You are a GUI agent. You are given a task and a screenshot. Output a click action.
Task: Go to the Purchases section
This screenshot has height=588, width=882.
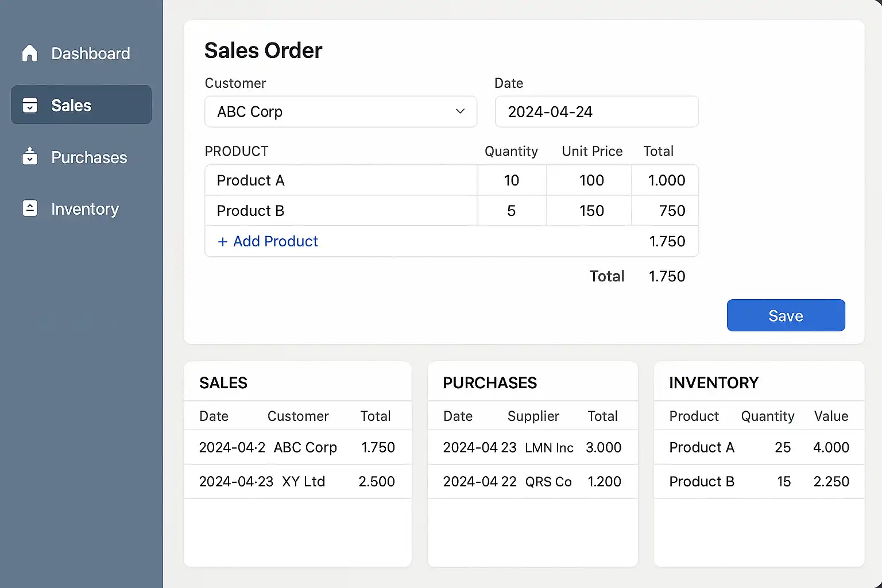(88, 157)
